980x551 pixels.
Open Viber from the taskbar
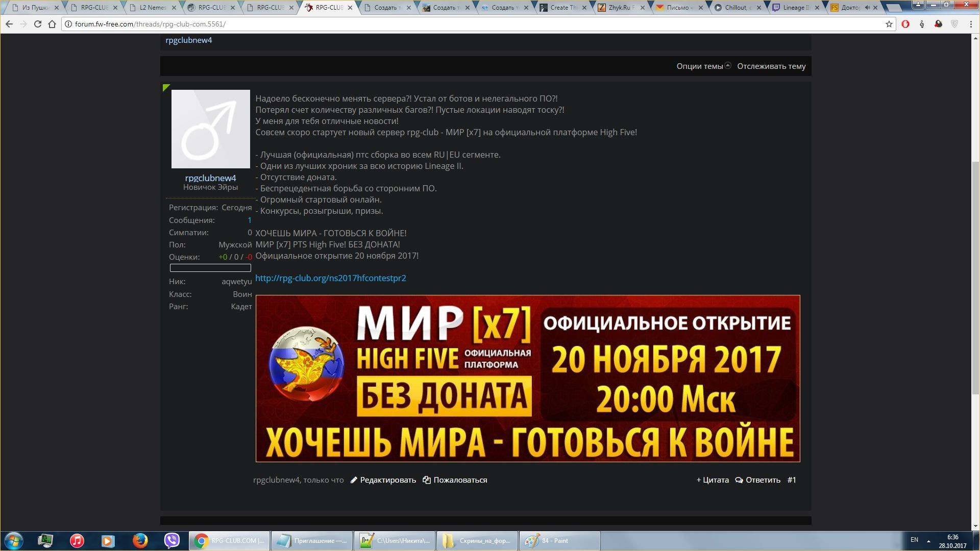tap(171, 540)
